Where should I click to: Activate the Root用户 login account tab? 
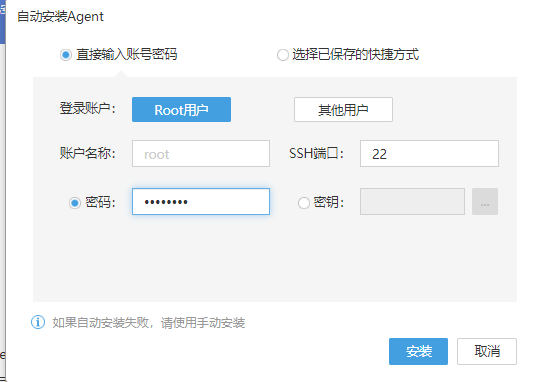tap(181, 110)
